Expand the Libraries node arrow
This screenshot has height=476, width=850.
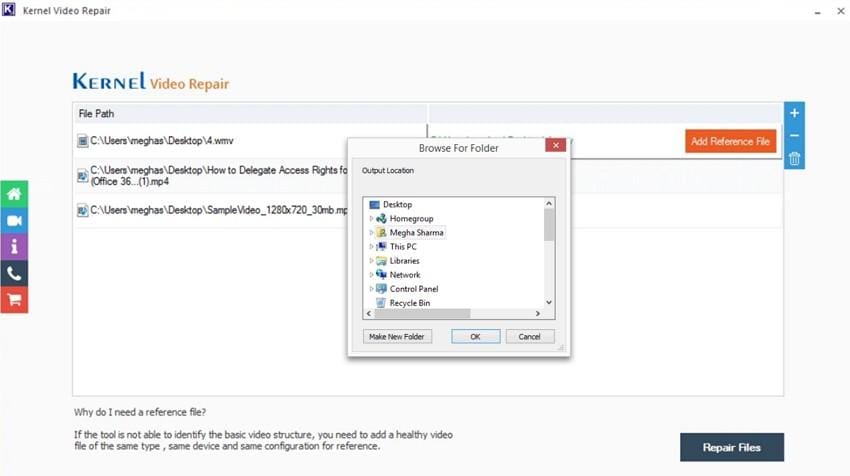[371, 261]
